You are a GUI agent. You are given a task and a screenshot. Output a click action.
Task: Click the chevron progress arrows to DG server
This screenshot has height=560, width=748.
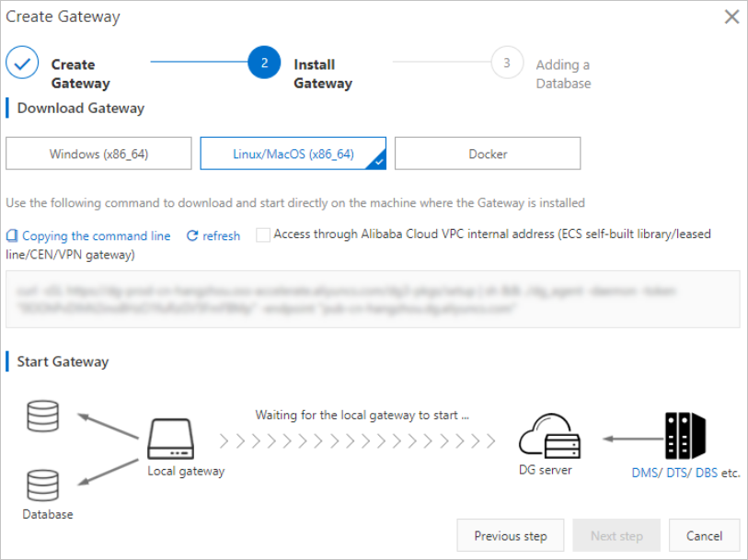(357, 441)
